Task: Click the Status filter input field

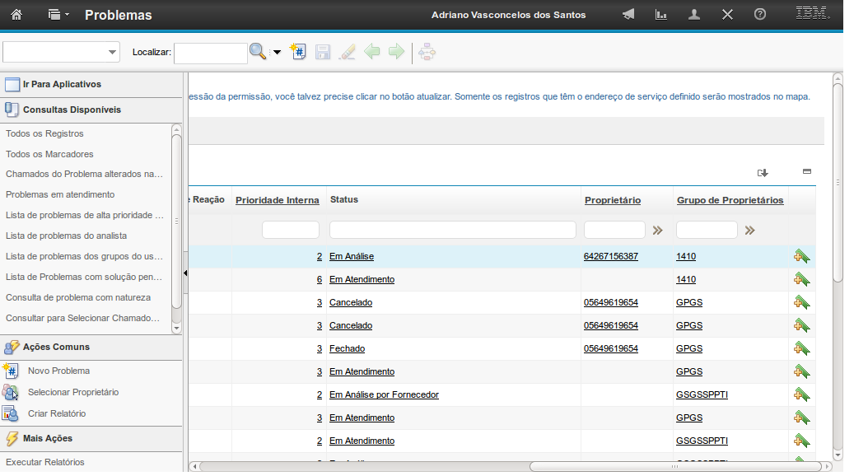Action: coord(452,230)
